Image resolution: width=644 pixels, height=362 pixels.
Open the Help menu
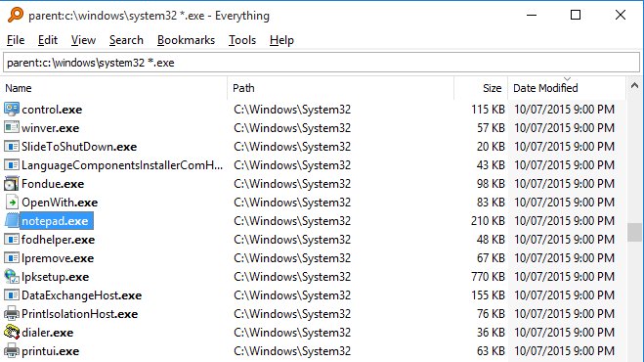tap(281, 40)
